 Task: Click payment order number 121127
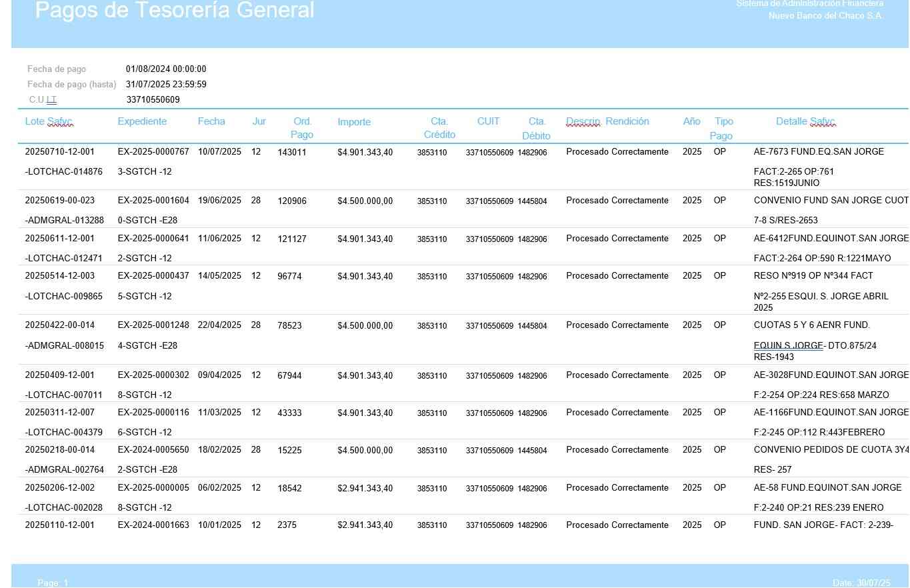pyautogui.click(x=292, y=239)
